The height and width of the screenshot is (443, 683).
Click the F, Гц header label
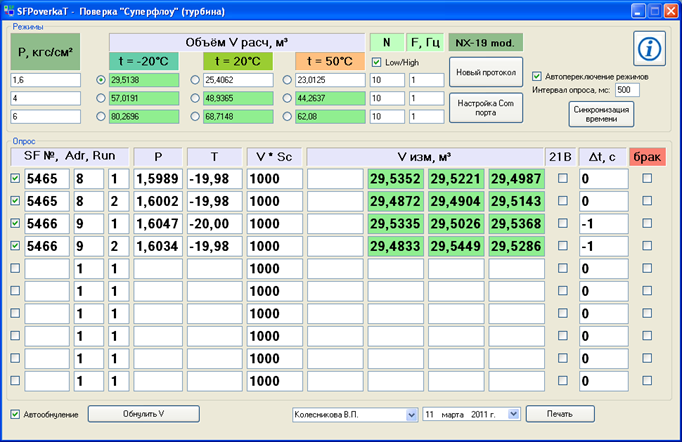click(x=425, y=43)
